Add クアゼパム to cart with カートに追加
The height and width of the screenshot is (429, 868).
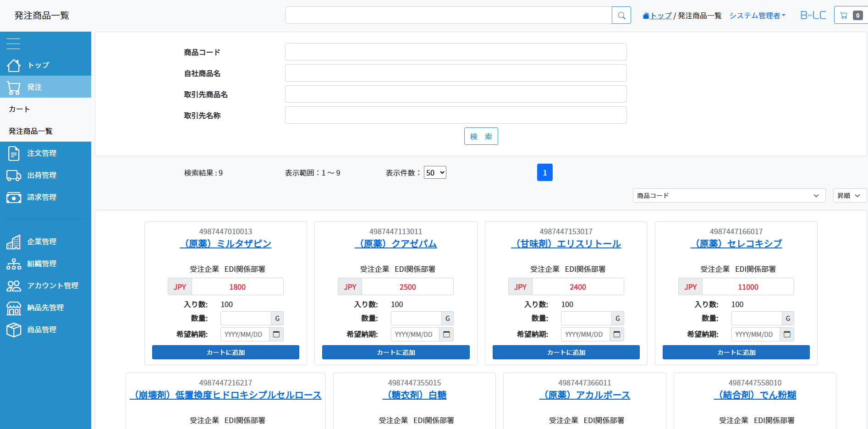point(396,352)
